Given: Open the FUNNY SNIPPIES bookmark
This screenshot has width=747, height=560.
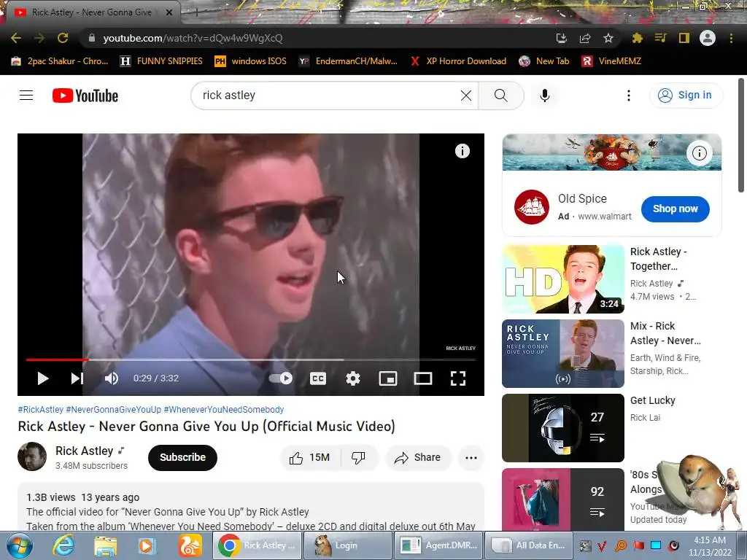Looking at the screenshot, I should (161, 61).
